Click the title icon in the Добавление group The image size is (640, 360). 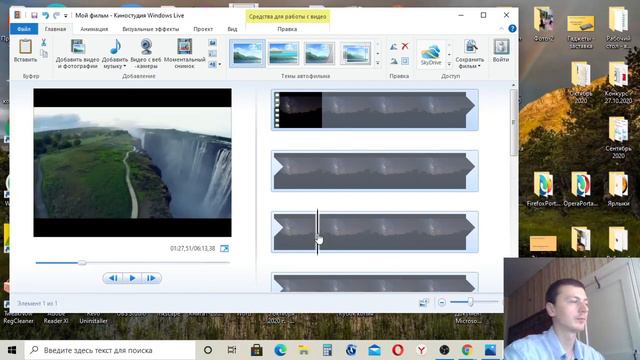point(212,43)
